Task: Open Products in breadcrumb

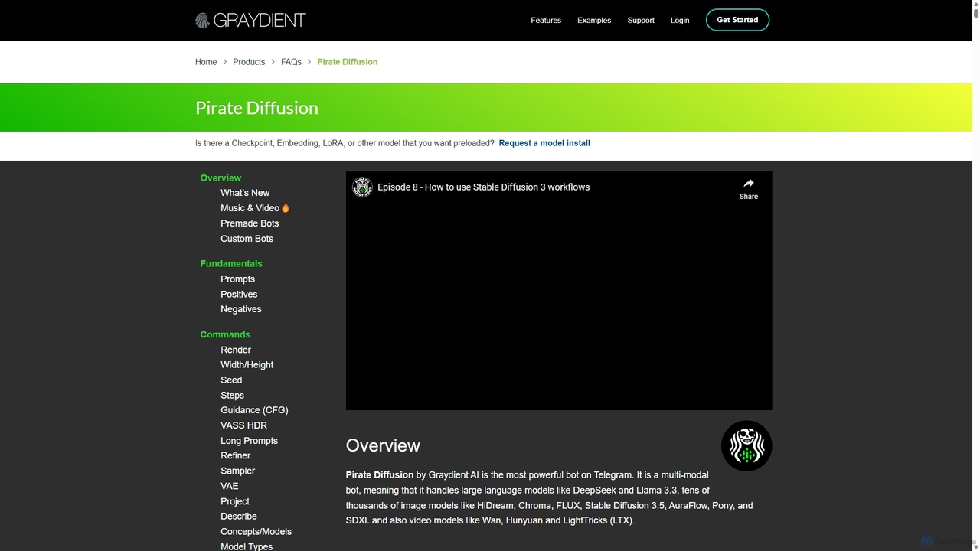Action: 249,62
